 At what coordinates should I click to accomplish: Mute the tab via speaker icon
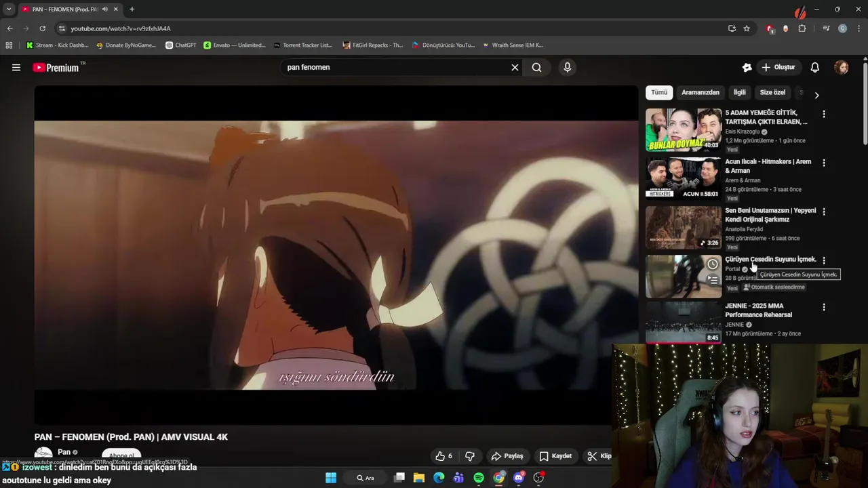point(105,9)
